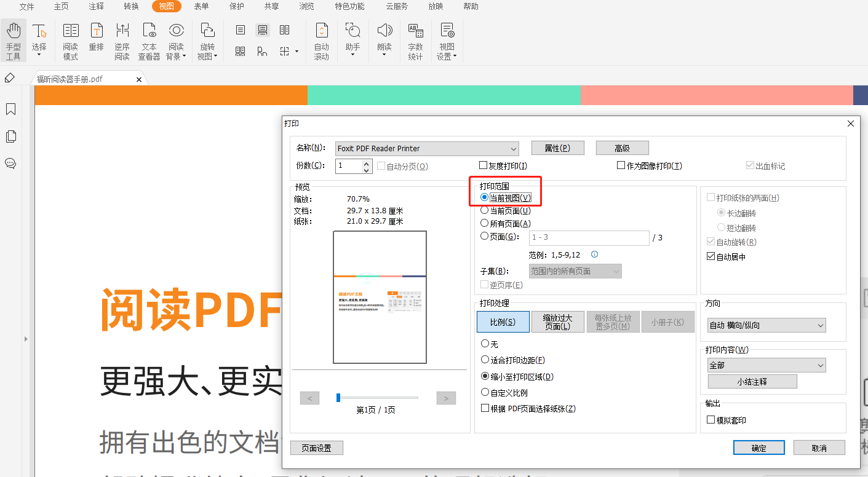Open the orientation (方向) dropdown
The width and height of the screenshot is (868, 477).
click(x=766, y=325)
